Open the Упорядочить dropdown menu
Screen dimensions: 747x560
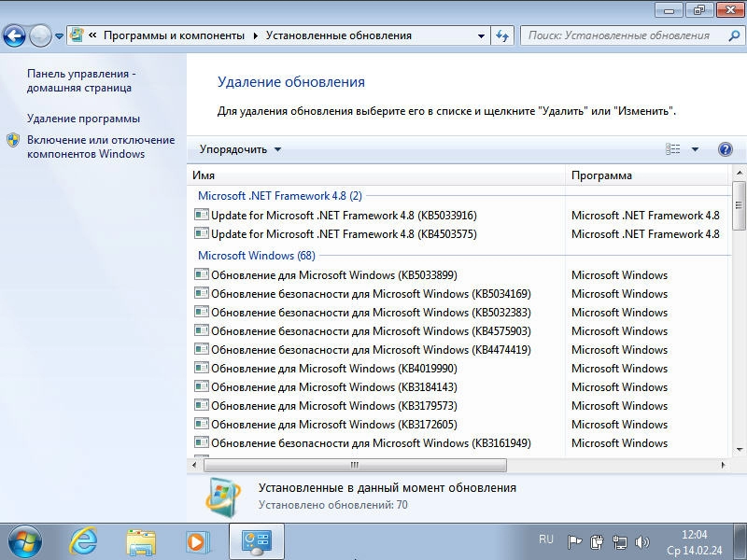[240, 149]
